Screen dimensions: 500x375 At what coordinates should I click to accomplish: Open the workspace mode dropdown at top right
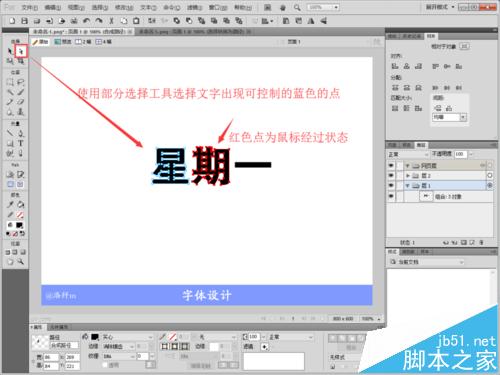(x=440, y=7)
